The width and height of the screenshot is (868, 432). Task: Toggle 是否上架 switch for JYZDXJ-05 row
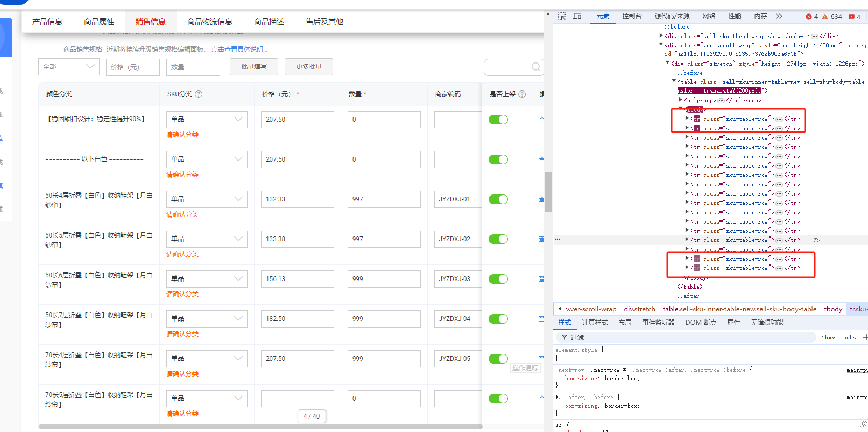coord(498,359)
